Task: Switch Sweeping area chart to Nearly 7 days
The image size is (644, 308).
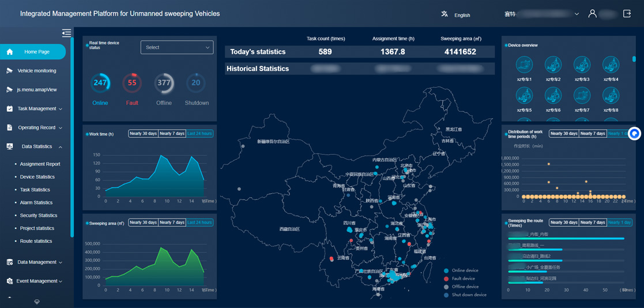Action: pyautogui.click(x=172, y=223)
